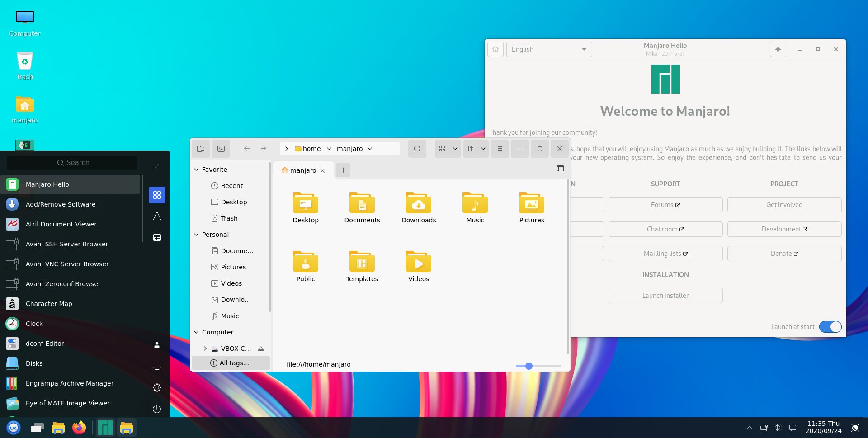Toggle the preview pane icon in file manager
The height and width of the screenshot is (438, 868).
coord(560,169)
